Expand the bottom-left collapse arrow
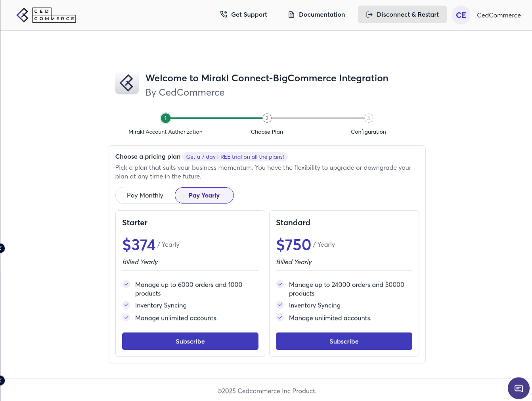 (x=2, y=380)
